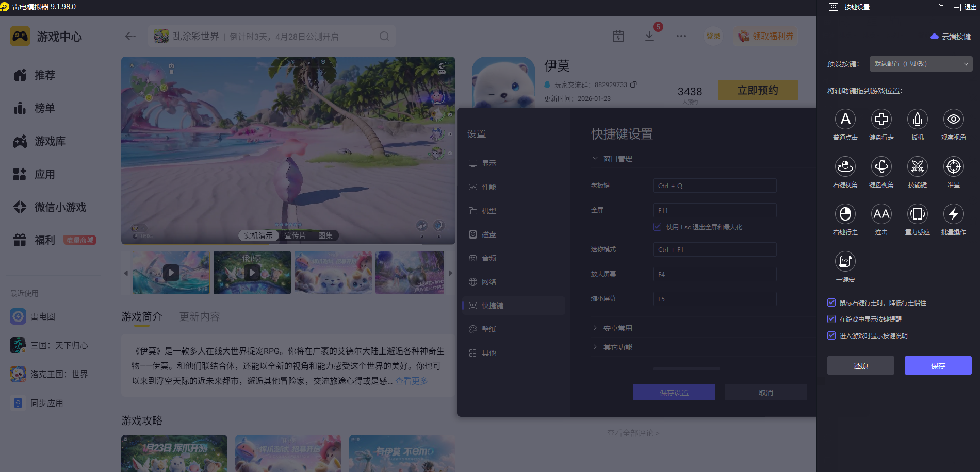
Task: Open 壁纸 wallpaper settings
Action: tap(514, 329)
